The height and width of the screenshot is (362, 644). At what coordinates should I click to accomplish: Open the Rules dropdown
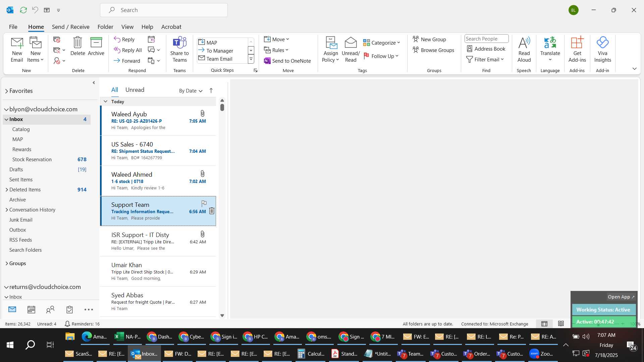[276, 50]
